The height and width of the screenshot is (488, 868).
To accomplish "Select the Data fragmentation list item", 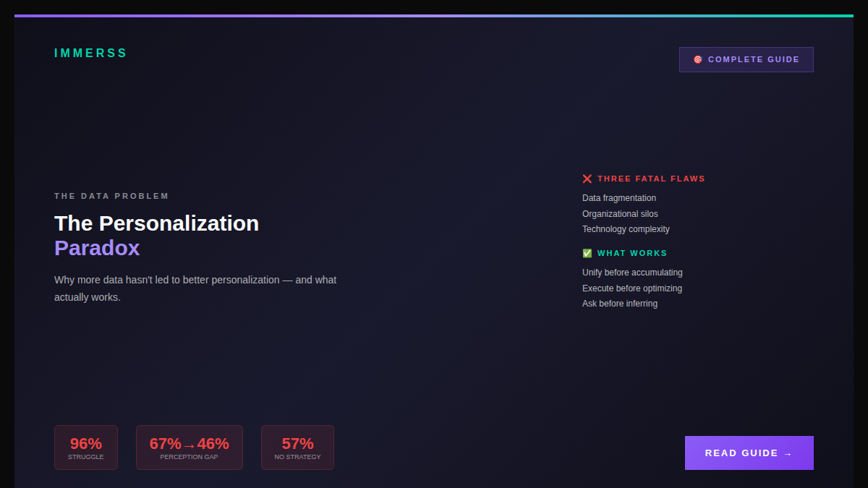I will [619, 197].
